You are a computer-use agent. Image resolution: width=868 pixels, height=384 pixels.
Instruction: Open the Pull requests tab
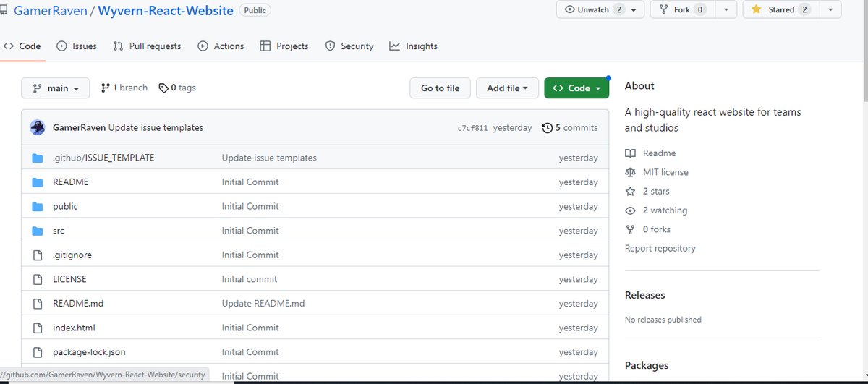[x=148, y=46]
